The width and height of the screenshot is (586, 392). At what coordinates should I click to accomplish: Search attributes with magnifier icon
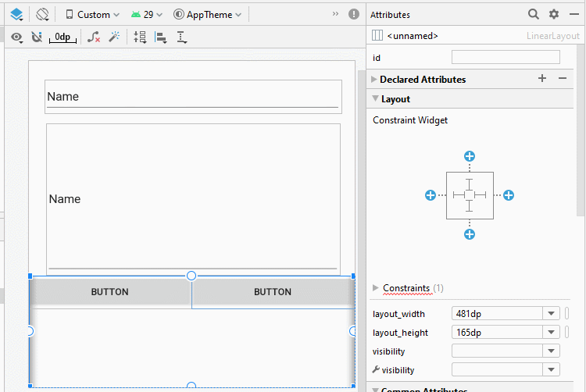pyautogui.click(x=534, y=14)
